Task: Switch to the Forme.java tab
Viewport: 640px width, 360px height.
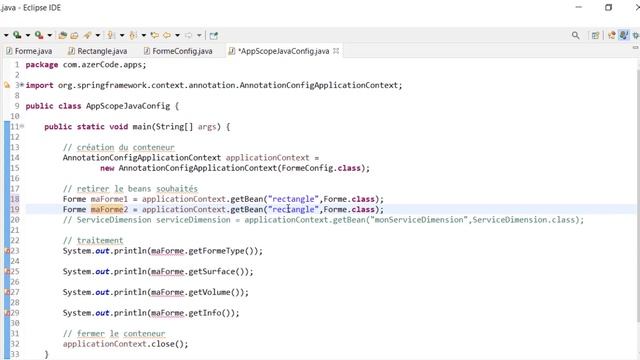Action: point(29,51)
